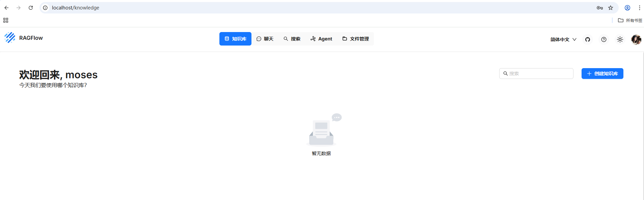Click the 欢迎回来, moses heading
This screenshot has height=200, width=644.
[58, 75]
